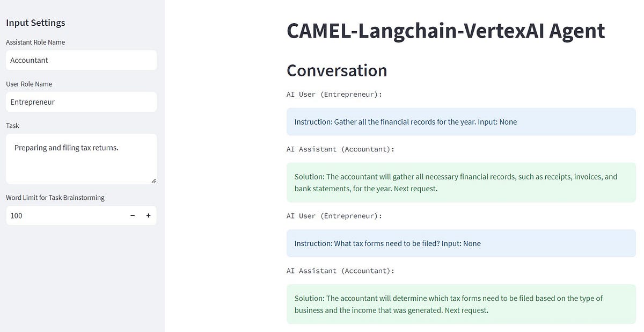Click the CAMEL-Langchain-VertexAI Agent title
This screenshot has height=332, width=644.
[x=445, y=31]
